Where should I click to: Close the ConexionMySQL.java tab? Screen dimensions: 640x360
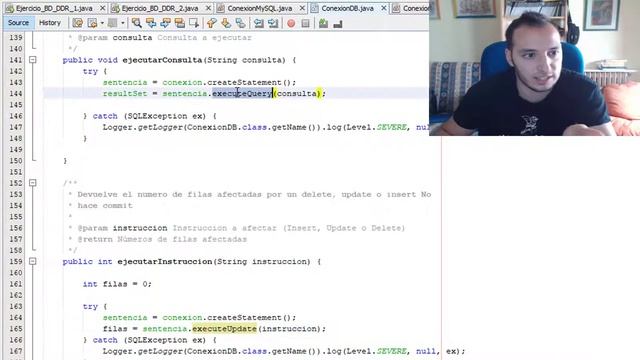point(302,8)
